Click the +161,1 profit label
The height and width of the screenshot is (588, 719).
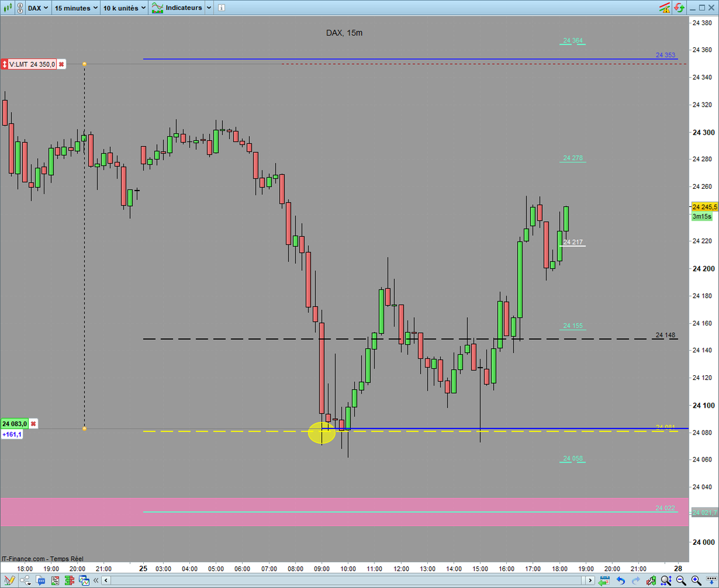pyautogui.click(x=13, y=434)
